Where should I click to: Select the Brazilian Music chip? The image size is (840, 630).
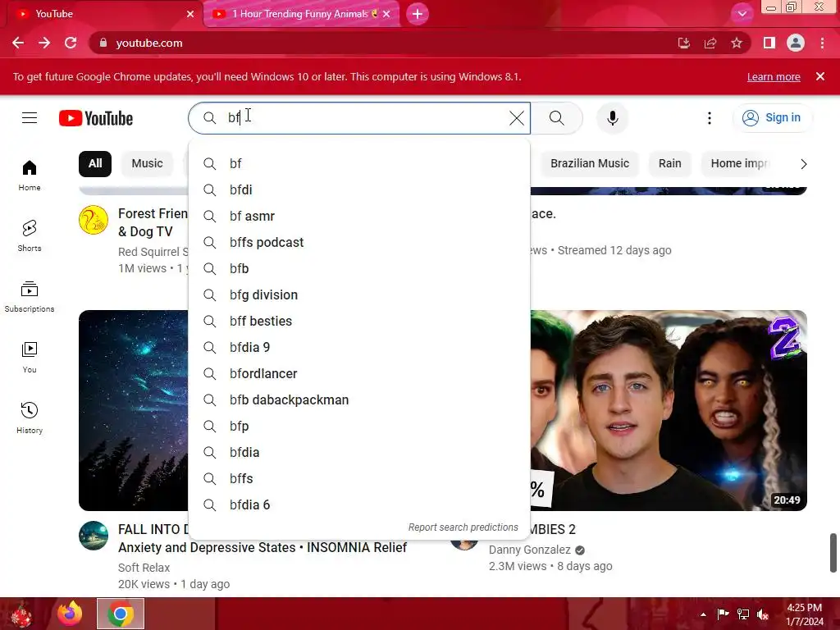click(x=589, y=163)
